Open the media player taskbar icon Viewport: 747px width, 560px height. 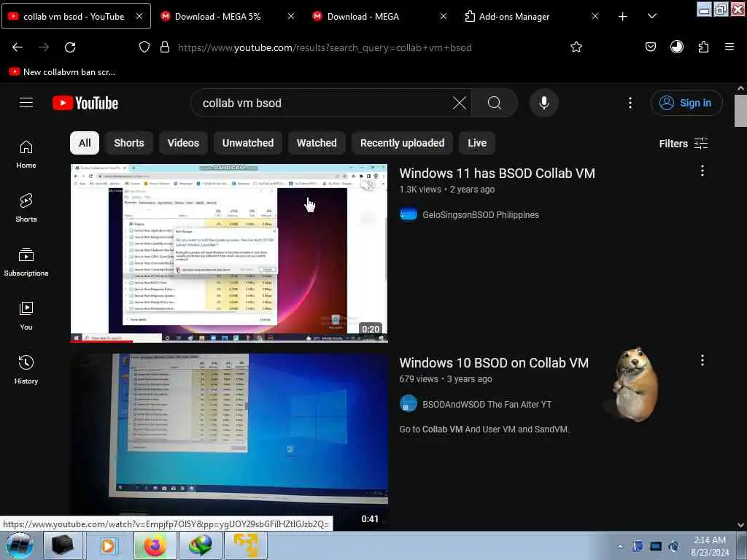(109, 545)
